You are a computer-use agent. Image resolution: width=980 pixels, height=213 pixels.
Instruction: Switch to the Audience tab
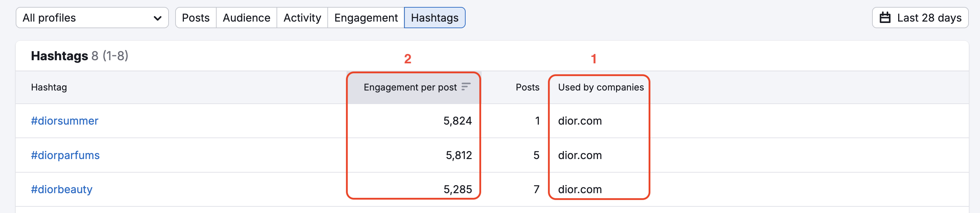246,18
